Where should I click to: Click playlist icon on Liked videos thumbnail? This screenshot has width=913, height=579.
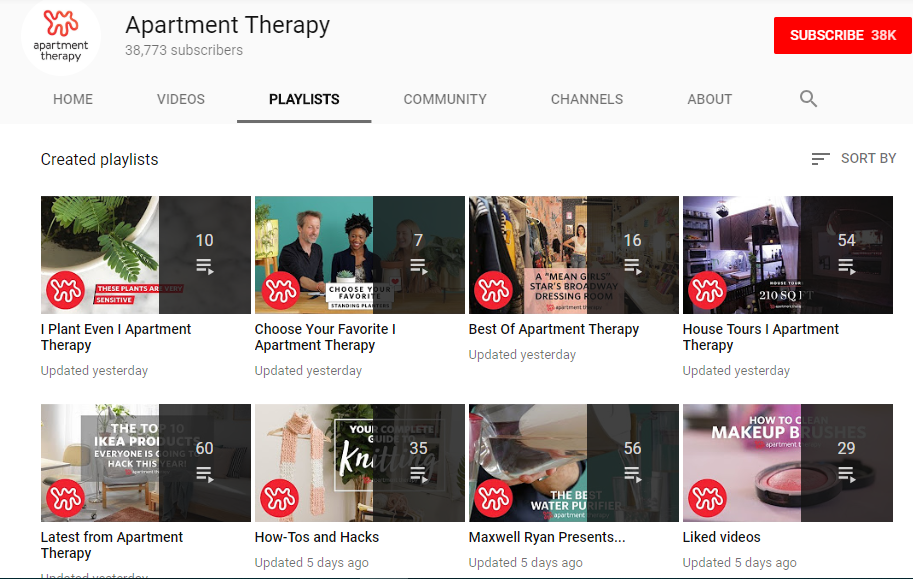click(846, 474)
